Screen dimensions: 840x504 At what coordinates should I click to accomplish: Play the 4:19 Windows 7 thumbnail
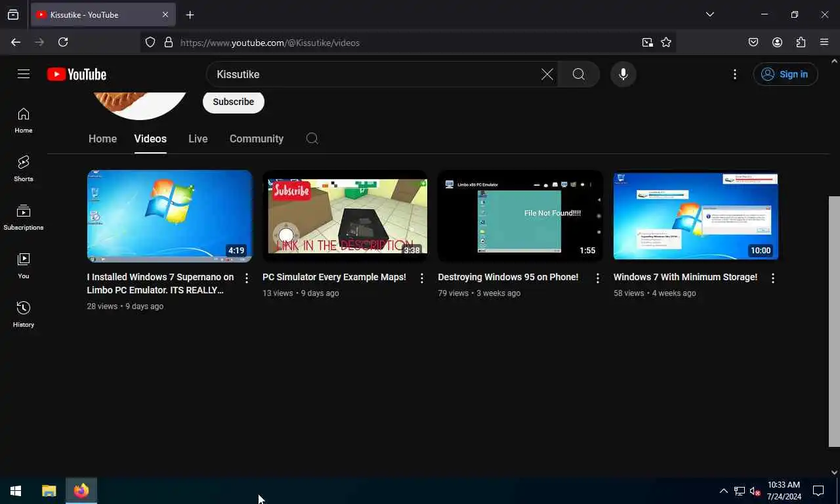(x=169, y=216)
